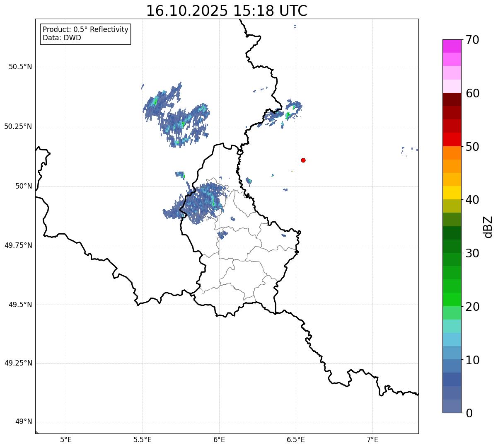Click the colorbar tick value 60
The image size is (498, 448).
[x=472, y=93]
